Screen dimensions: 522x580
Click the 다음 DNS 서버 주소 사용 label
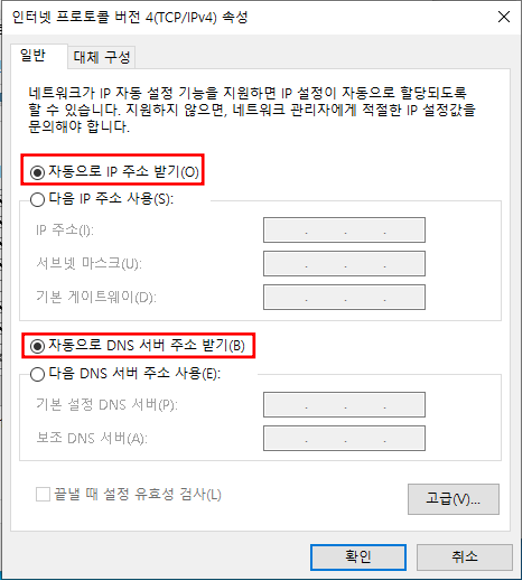point(135,373)
